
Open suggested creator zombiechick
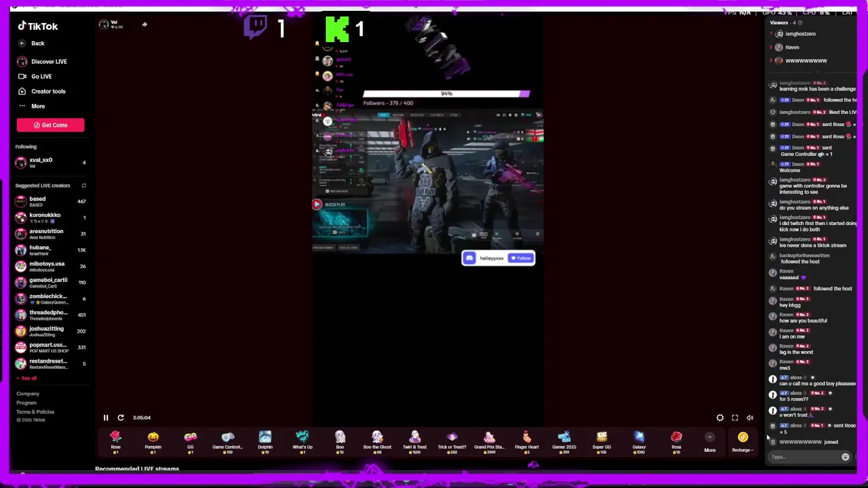[x=51, y=299]
